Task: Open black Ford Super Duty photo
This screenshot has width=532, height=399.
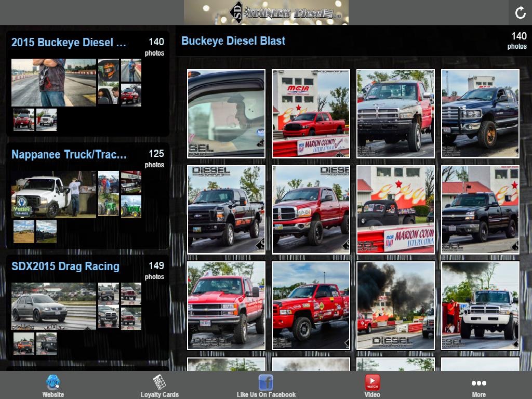Action: 227,210
